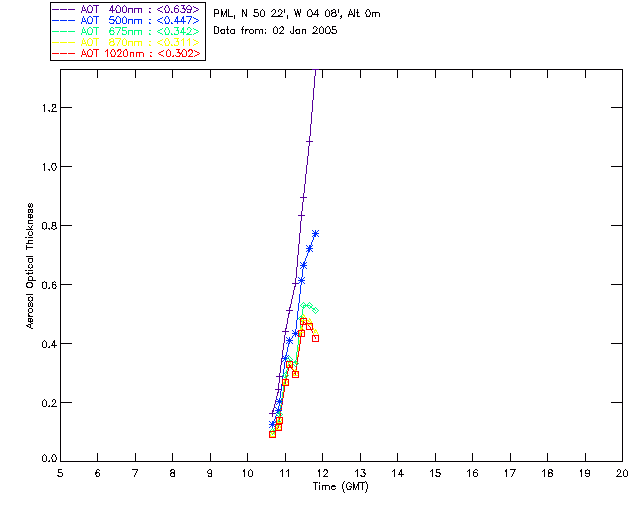Screen dimensions: 640x512
Task: Click the AOT 870nm legend entry
Action: [x=126, y=42]
